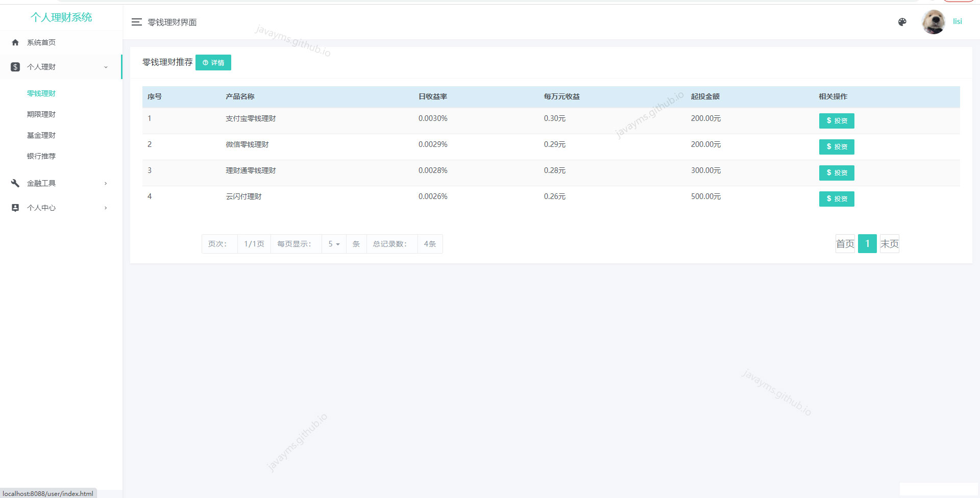Expand the 个人中心 menu chevron
The image size is (980, 498).
106,208
